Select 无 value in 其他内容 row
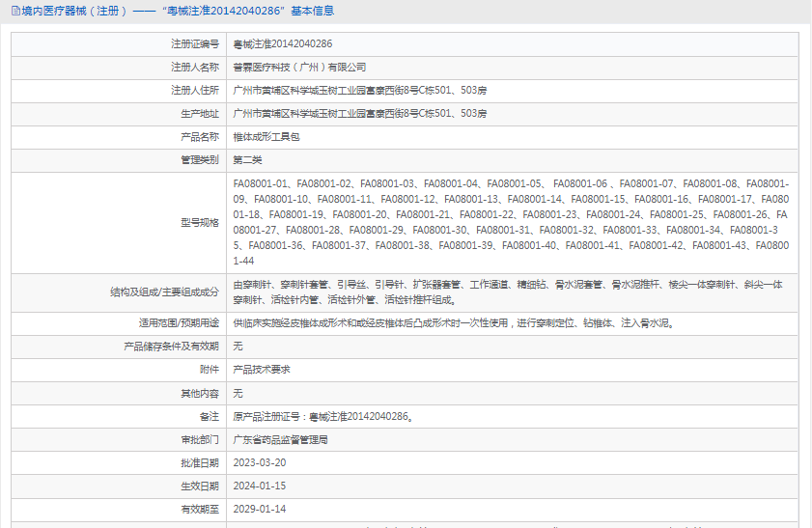Viewport: 812px width, 528px height. [238, 394]
